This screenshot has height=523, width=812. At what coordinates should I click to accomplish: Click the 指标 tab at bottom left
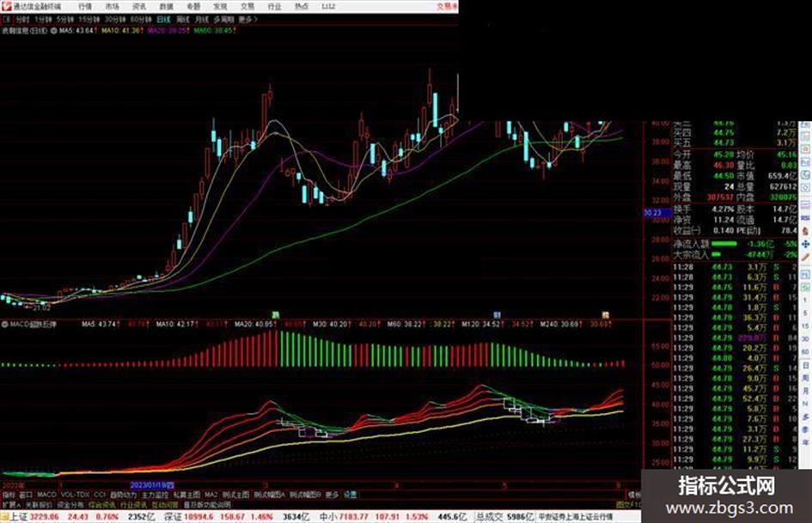[9, 495]
